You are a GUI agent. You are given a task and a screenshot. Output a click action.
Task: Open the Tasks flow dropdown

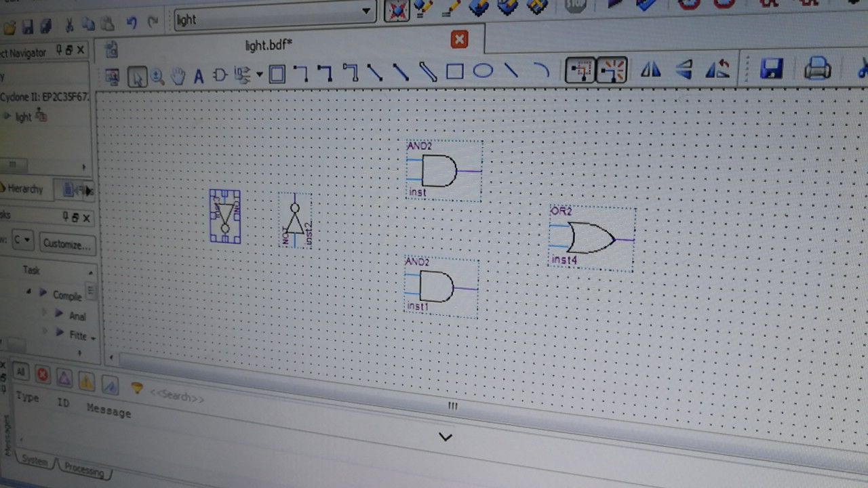(x=22, y=240)
